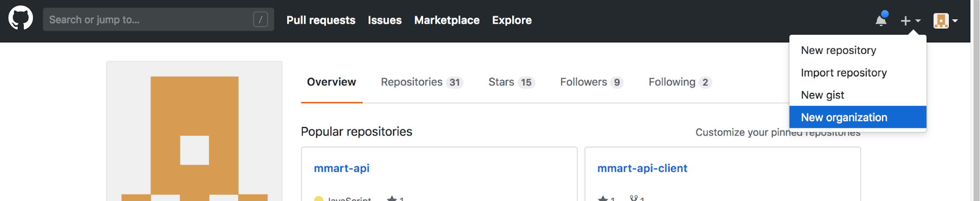Open the user avatar menu
The width and height of the screenshot is (980, 201).
coord(941,21)
